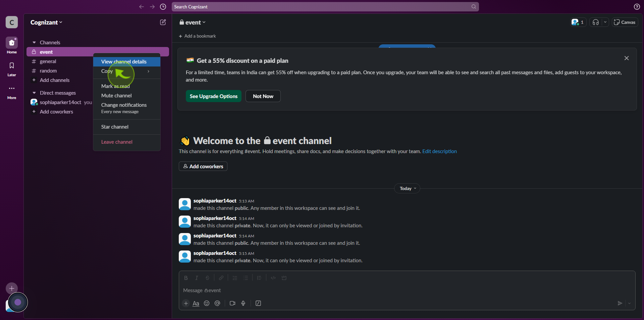This screenshot has width=644, height=320.
Task: Mention someone with the @ icon
Action: coord(217,303)
